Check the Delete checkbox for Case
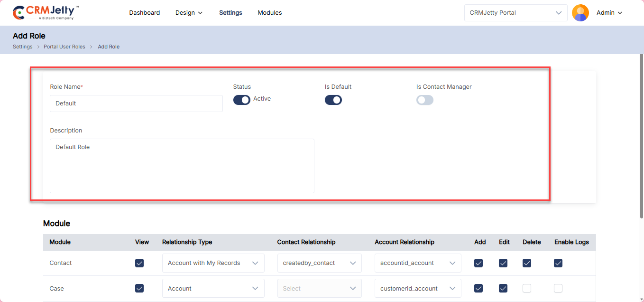This screenshot has width=644, height=302. [x=527, y=288]
